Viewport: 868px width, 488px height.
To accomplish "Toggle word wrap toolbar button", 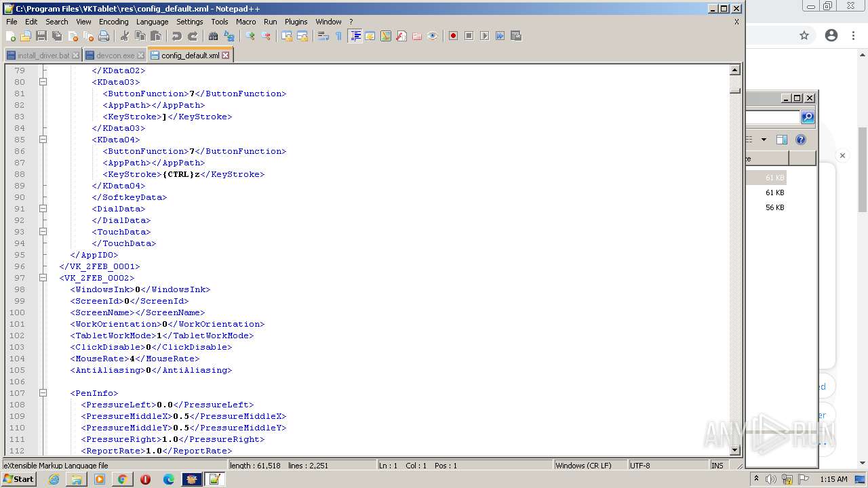I will [x=323, y=36].
